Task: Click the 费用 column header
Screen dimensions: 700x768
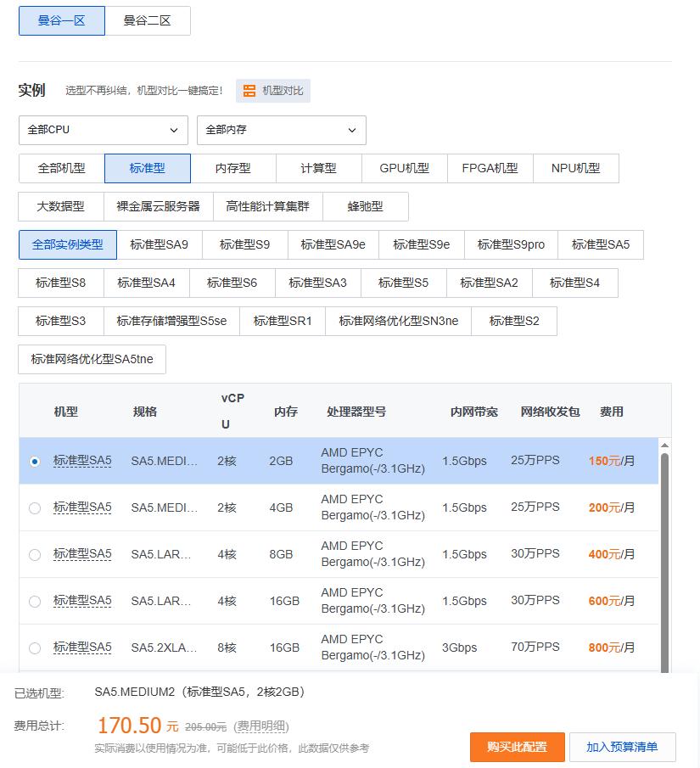Action: tap(612, 412)
